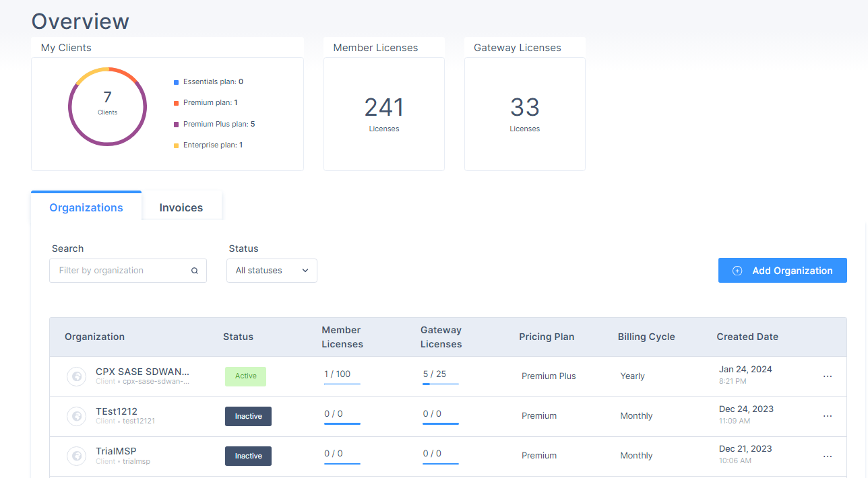Open the All statuses dropdown
The height and width of the screenshot is (478, 868).
tap(272, 271)
